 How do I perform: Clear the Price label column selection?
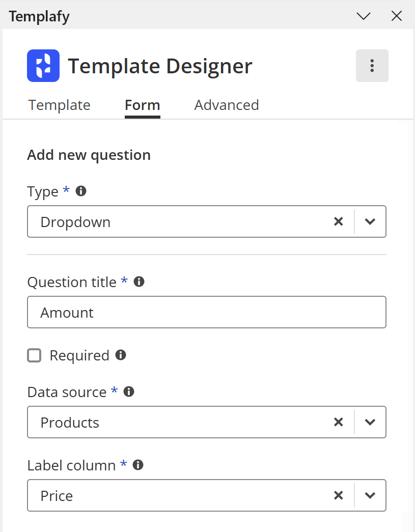tap(338, 495)
